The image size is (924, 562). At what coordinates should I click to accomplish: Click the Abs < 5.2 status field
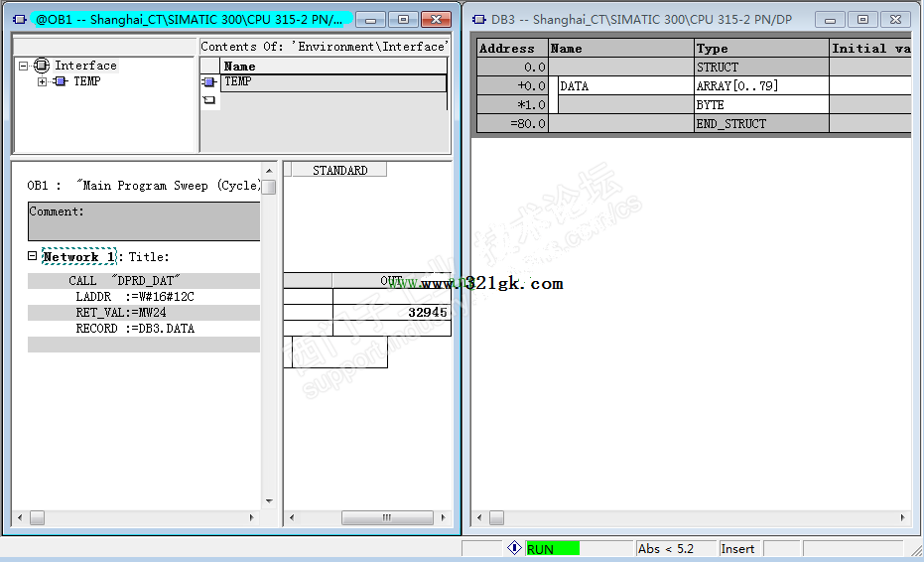point(675,549)
